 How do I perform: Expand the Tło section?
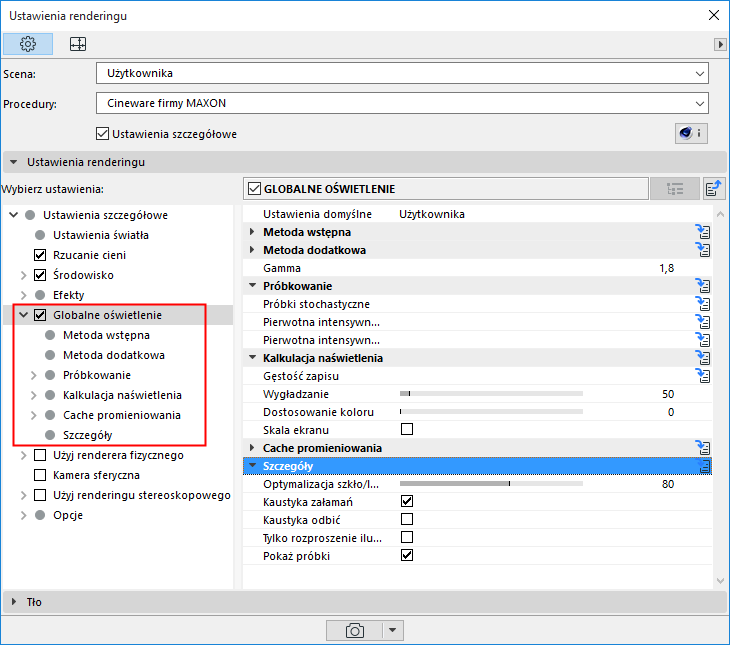[x=14, y=602]
